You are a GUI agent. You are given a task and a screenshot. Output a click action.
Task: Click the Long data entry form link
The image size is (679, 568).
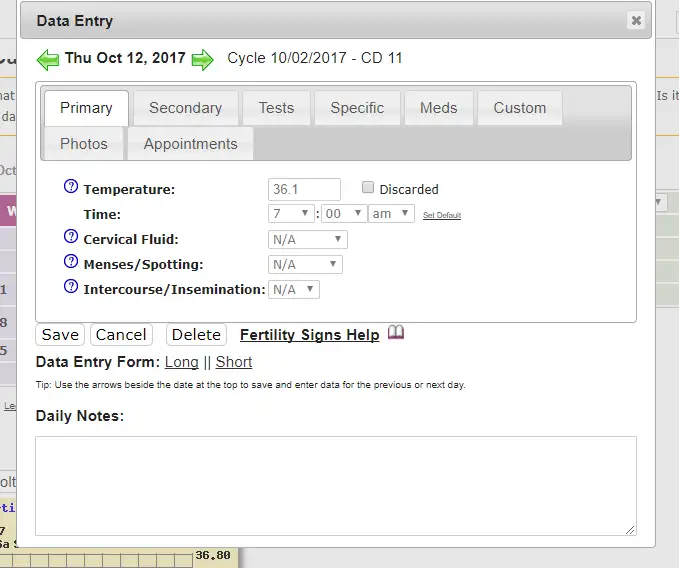[181, 362]
